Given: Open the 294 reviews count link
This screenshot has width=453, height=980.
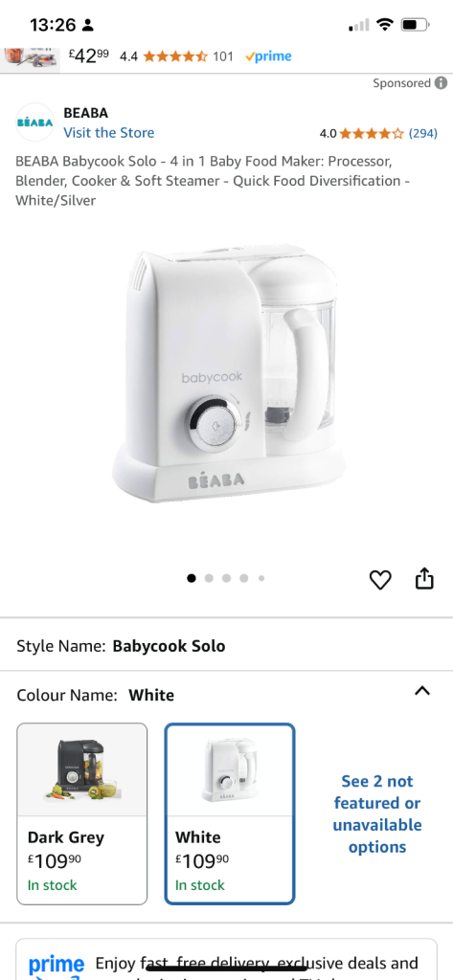Looking at the screenshot, I should (423, 133).
